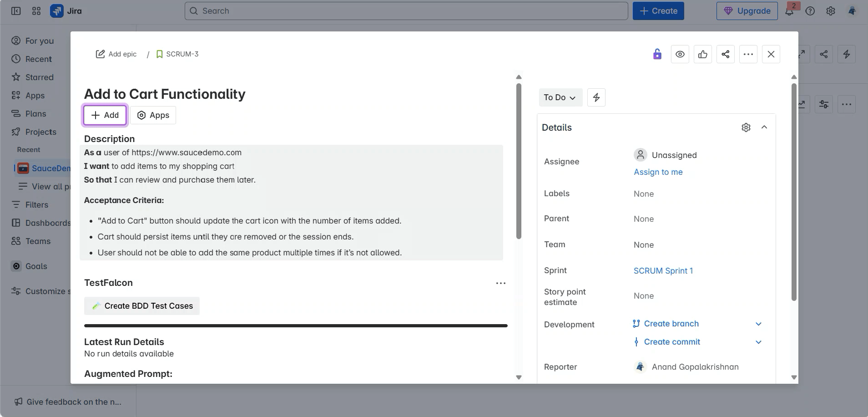Click the help question mark icon
This screenshot has height=417, width=868.
[x=810, y=11]
